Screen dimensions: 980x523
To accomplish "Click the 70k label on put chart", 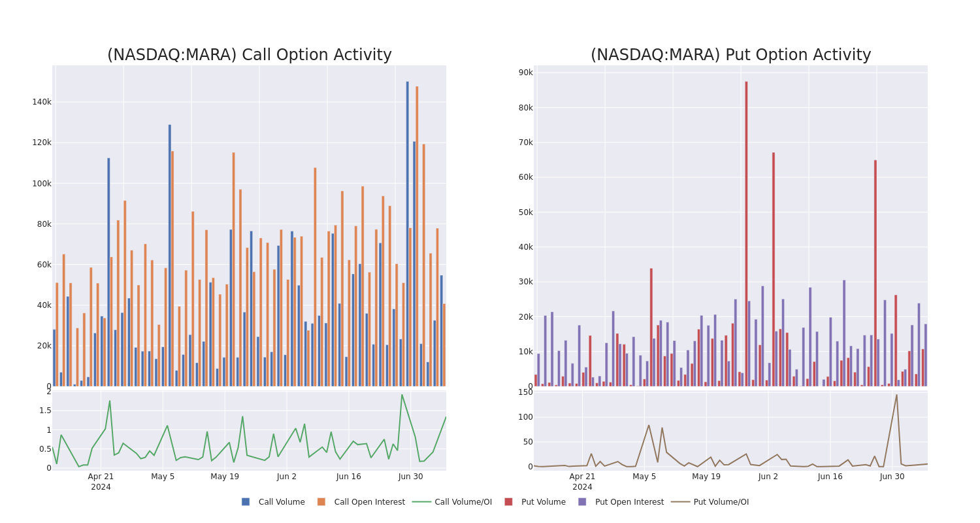I will click(x=526, y=142).
